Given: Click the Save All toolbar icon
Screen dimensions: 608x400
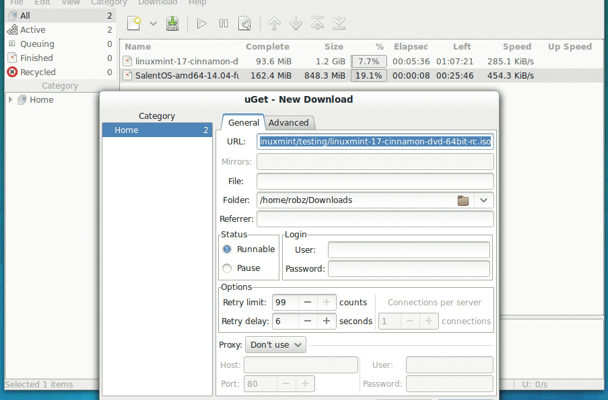Looking at the screenshot, I should [173, 24].
